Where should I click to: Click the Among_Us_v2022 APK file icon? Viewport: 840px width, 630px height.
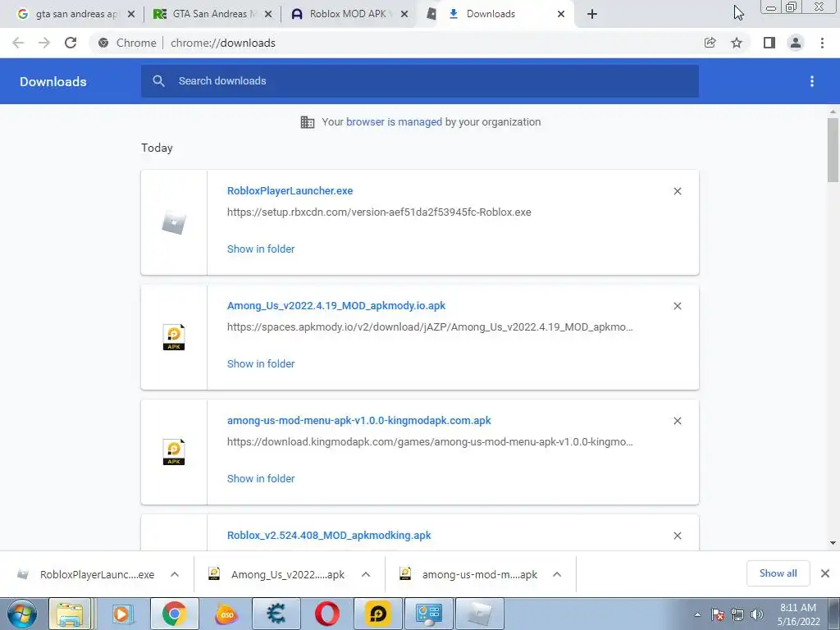tap(174, 337)
